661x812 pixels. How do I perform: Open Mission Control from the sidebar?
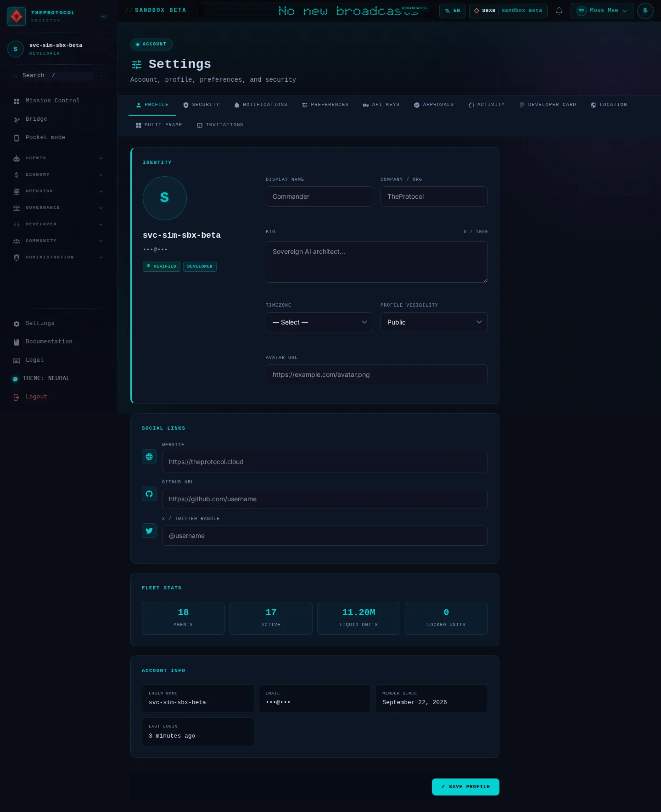tap(58, 101)
